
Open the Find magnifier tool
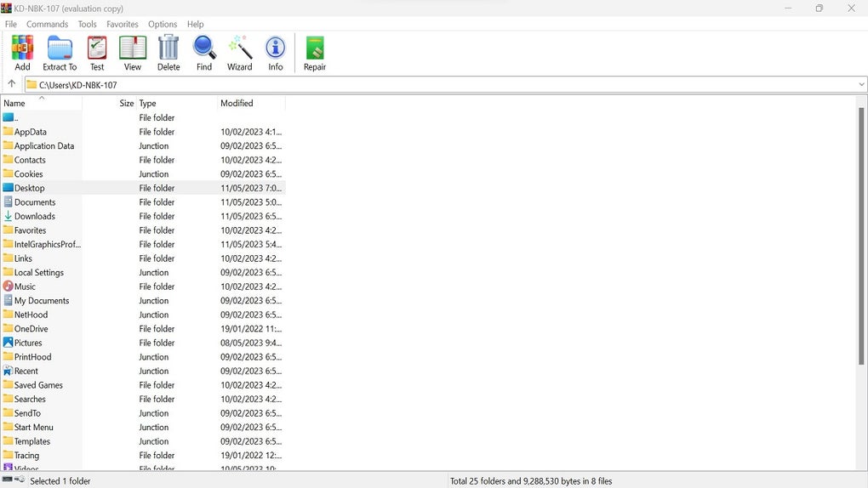pos(204,53)
